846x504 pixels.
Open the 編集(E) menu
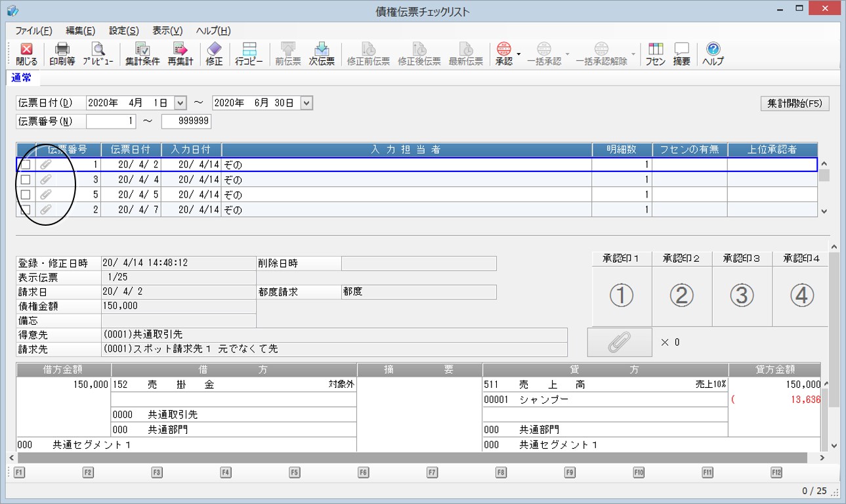point(81,31)
